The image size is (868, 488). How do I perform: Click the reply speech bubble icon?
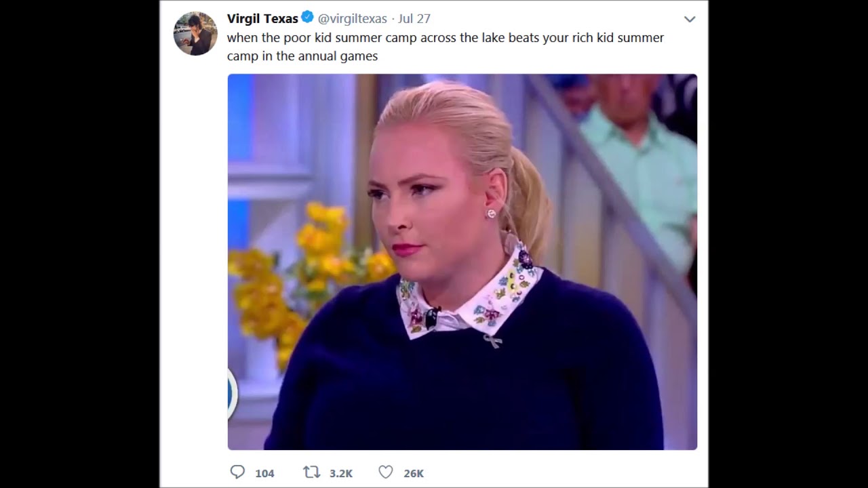pos(237,472)
